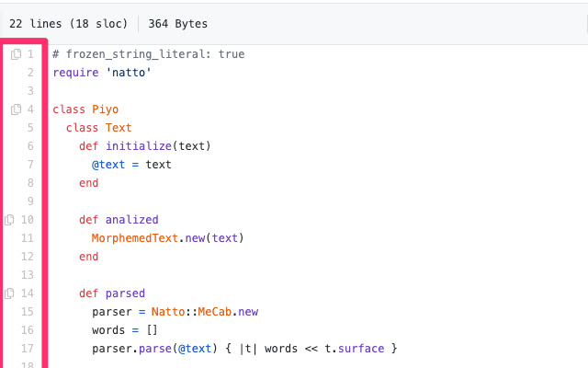This screenshot has height=368, width=588.
Task: Click the copy icon beside line 1
Action: [x=17, y=54]
